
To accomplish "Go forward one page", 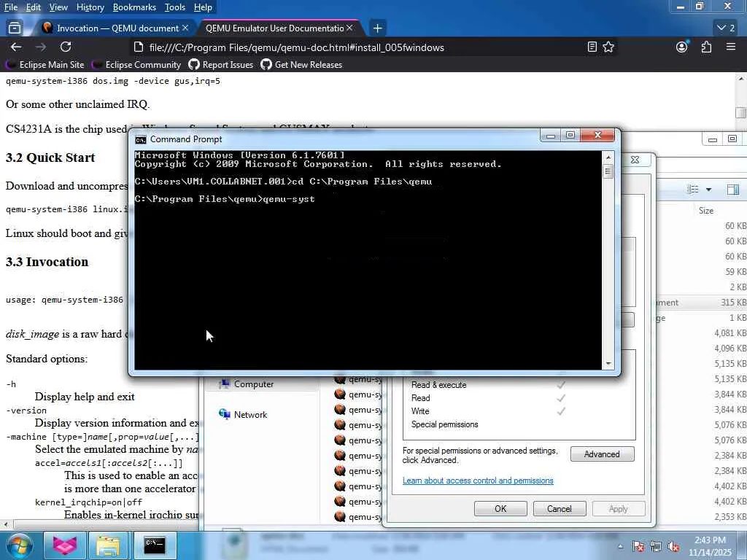I will (x=41, y=47).
